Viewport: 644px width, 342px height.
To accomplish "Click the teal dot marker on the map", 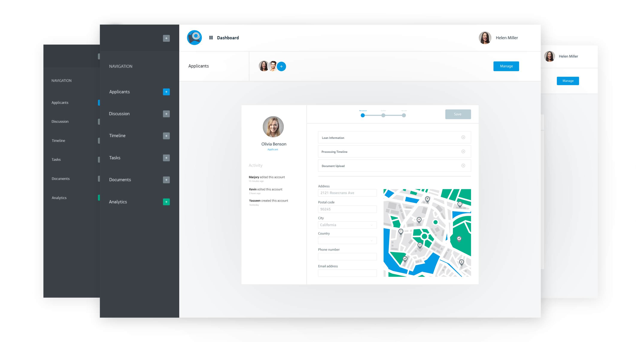I will coord(436,222).
